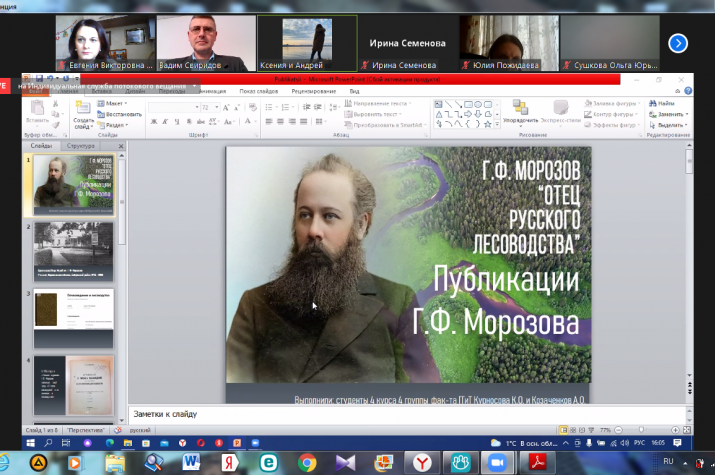Click the Упорядочить arrange button
The width and height of the screenshot is (715, 475).
tap(520, 112)
